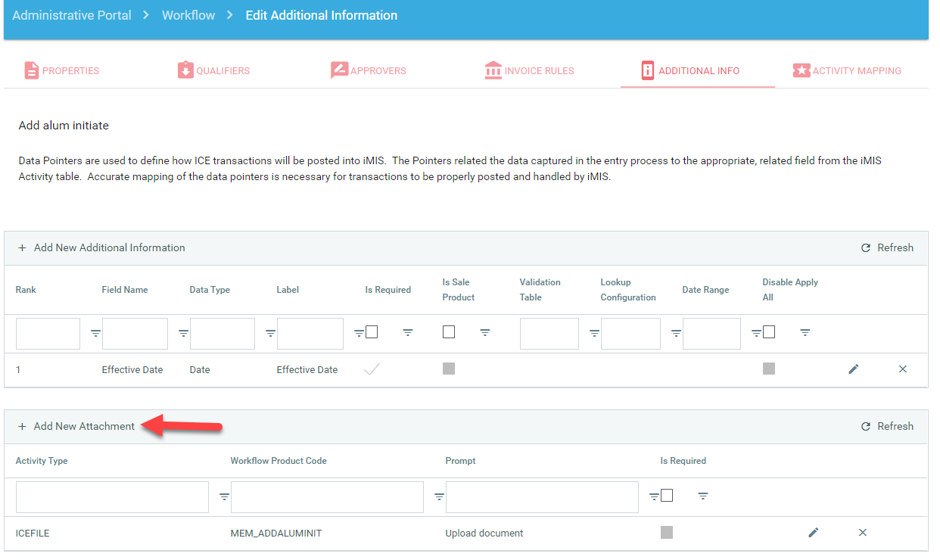
Task: Delete the ICEFILE attachment row
Action: point(862,533)
